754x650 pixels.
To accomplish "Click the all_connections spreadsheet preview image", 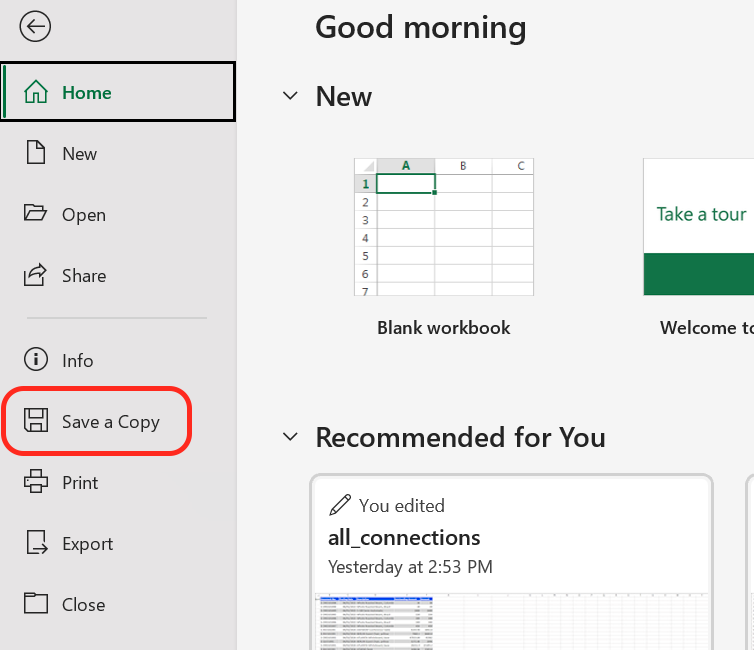I will (512, 622).
